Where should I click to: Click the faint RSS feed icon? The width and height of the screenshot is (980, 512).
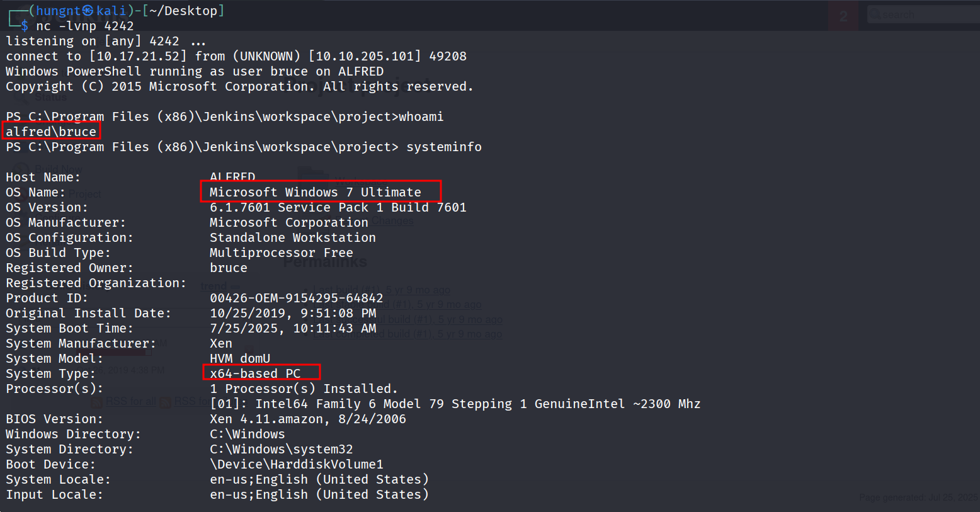point(96,402)
